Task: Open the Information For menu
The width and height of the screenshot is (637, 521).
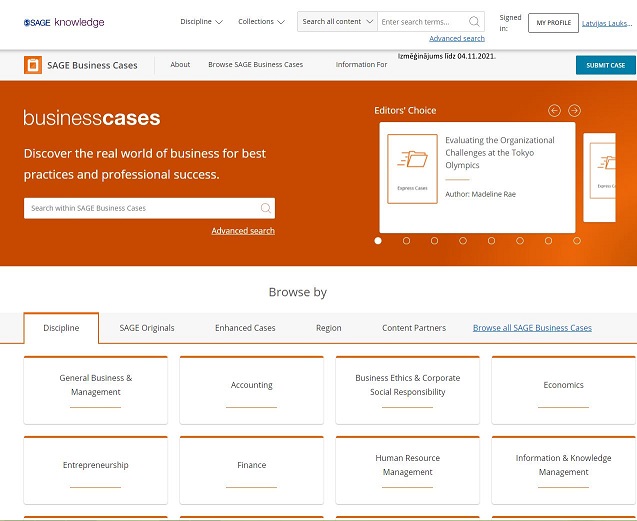Action: (x=361, y=65)
